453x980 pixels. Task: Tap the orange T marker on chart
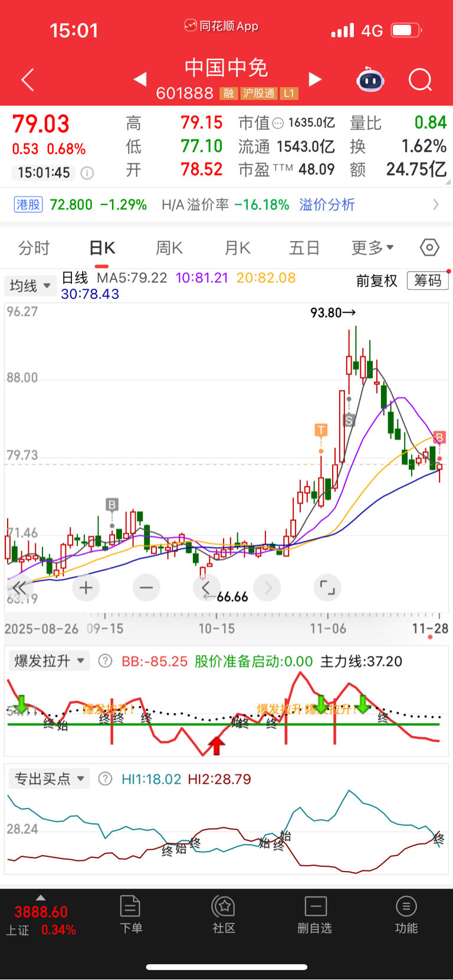pos(321,430)
